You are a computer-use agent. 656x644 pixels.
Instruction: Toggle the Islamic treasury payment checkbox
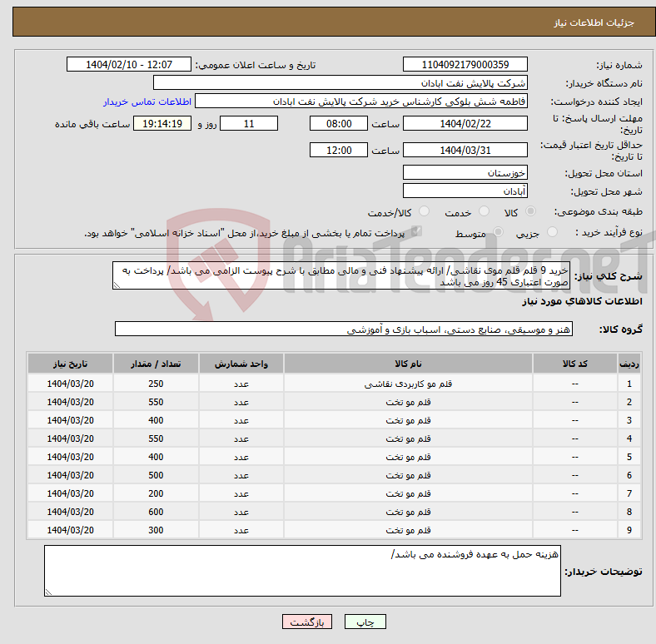click(x=416, y=231)
